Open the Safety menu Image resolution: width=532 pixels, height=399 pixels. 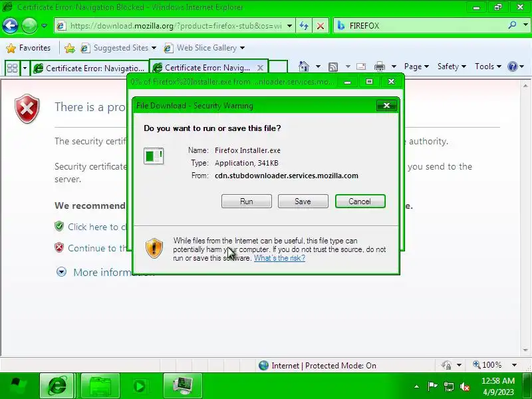pyautogui.click(x=452, y=66)
